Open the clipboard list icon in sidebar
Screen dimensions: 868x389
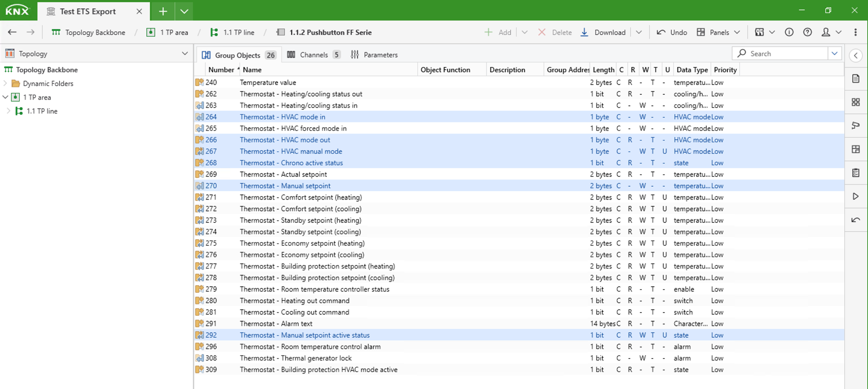point(856,173)
